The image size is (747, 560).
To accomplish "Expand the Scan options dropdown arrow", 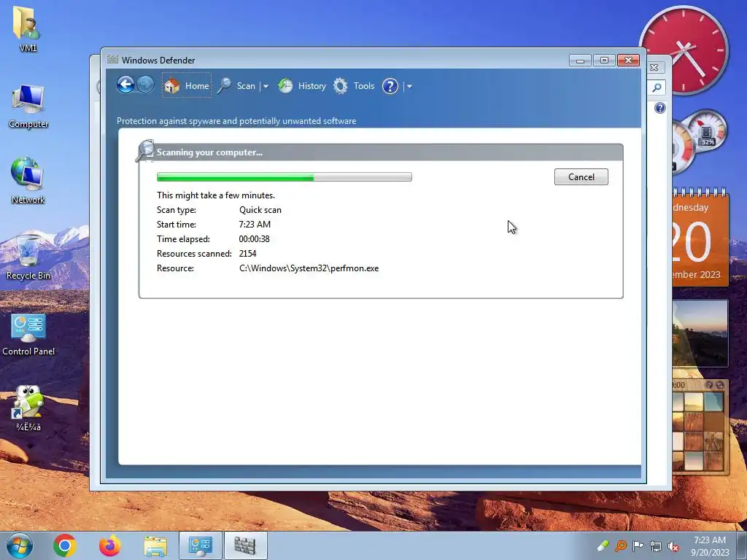I will point(266,86).
